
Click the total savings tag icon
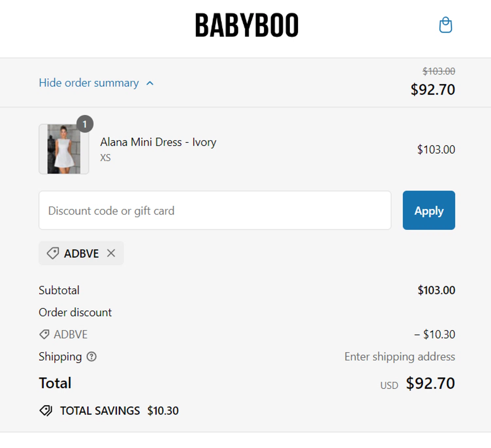46,410
